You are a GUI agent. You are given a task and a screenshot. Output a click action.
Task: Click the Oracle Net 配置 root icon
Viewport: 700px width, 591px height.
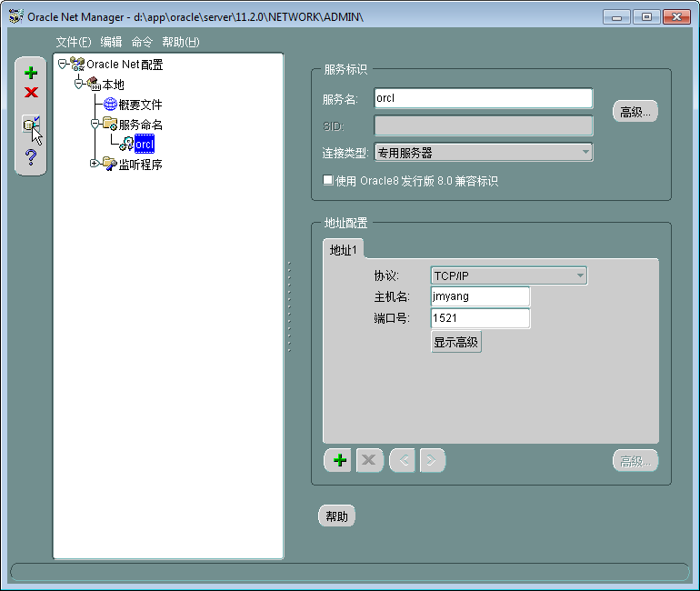[x=77, y=65]
